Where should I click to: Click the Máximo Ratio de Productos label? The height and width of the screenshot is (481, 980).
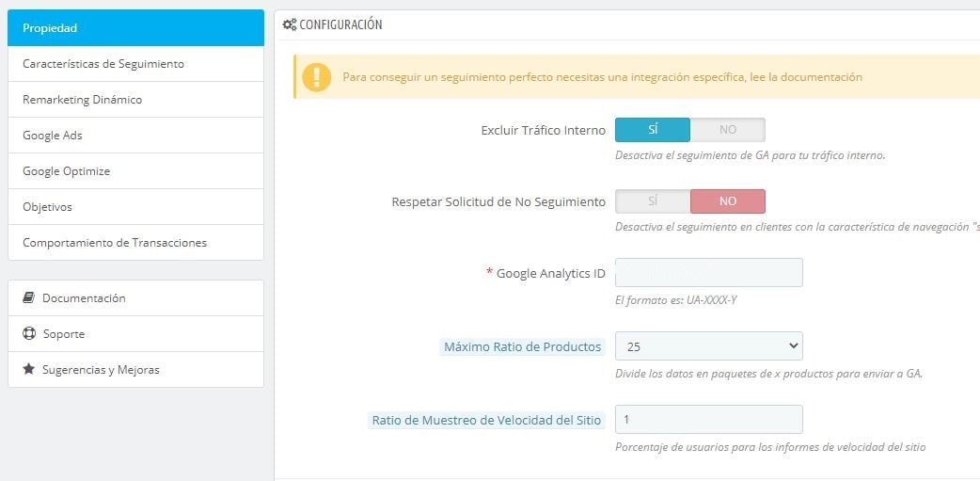[x=522, y=347]
